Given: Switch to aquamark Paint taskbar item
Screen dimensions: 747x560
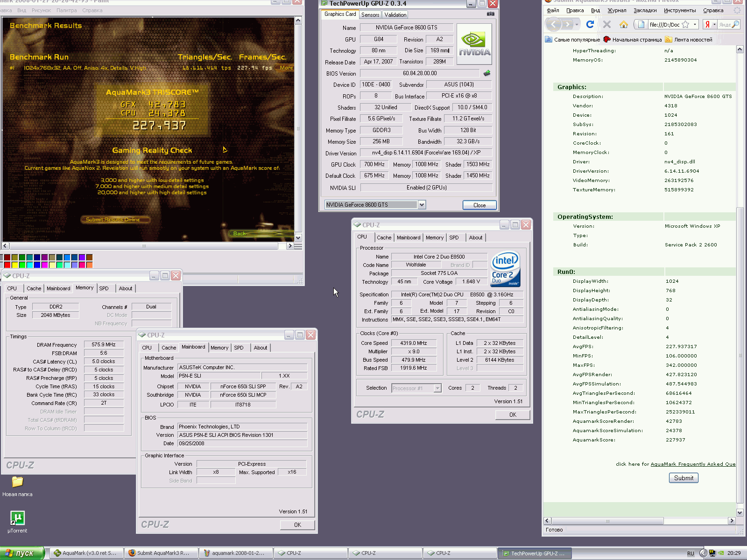Looking at the screenshot, I should pyautogui.click(x=236, y=553).
